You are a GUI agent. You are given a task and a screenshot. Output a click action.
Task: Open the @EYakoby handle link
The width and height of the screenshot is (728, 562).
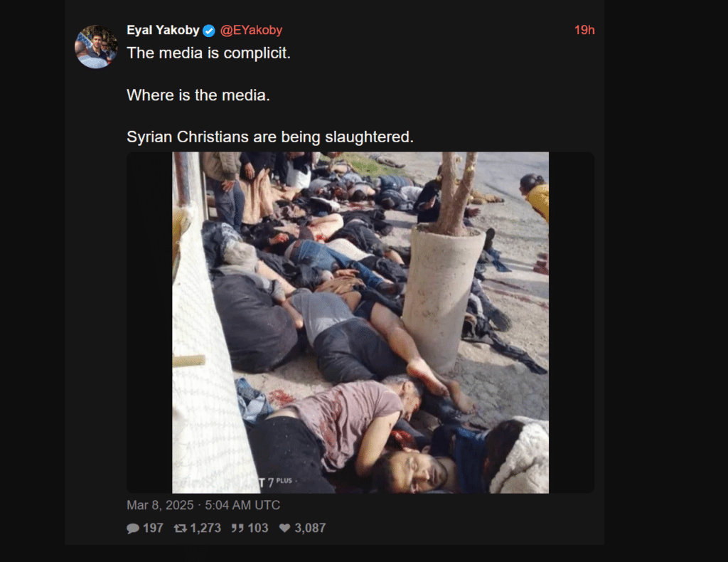(x=251, y=30)
